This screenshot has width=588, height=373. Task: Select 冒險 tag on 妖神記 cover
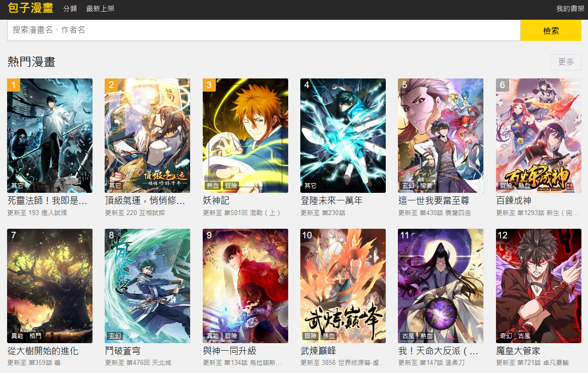coord(231,185)
